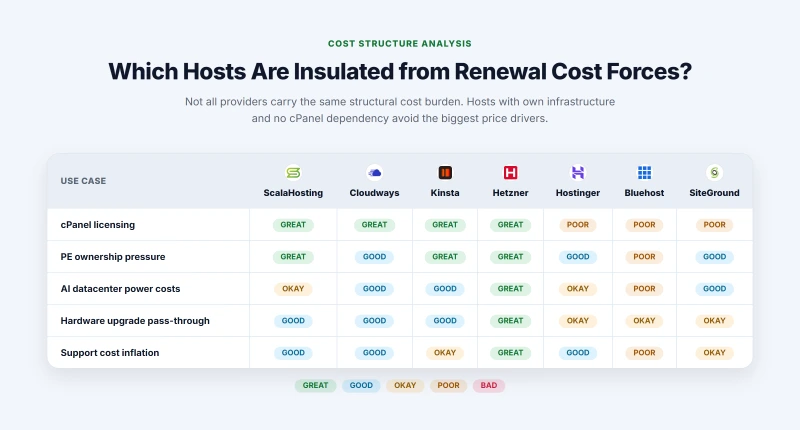Click Bluehost's AI datacenter power POOR badge
Image resolution: width=800 pixels, height=430 pixels.
[644, 289]
